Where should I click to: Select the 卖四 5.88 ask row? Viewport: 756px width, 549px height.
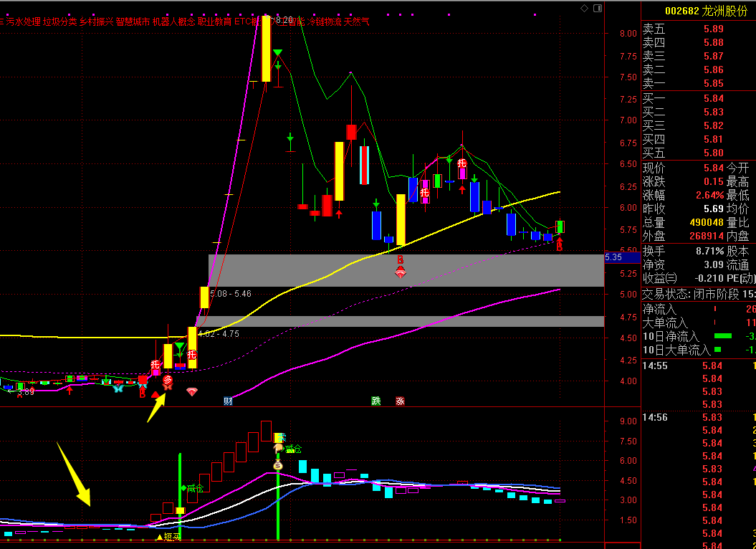click(x=699, y=42)
